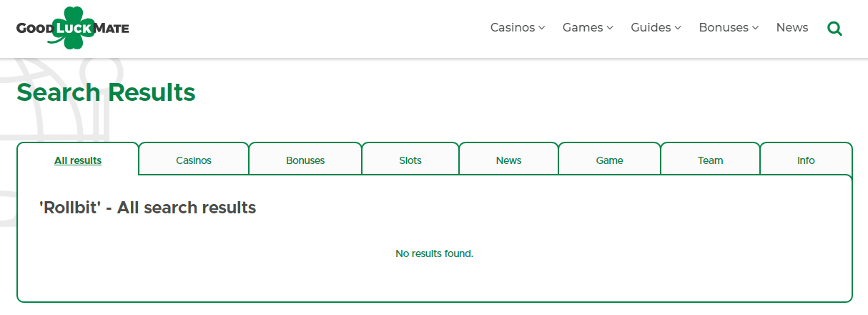
Task: Select the All results tab
Action: tap(78, 160)
